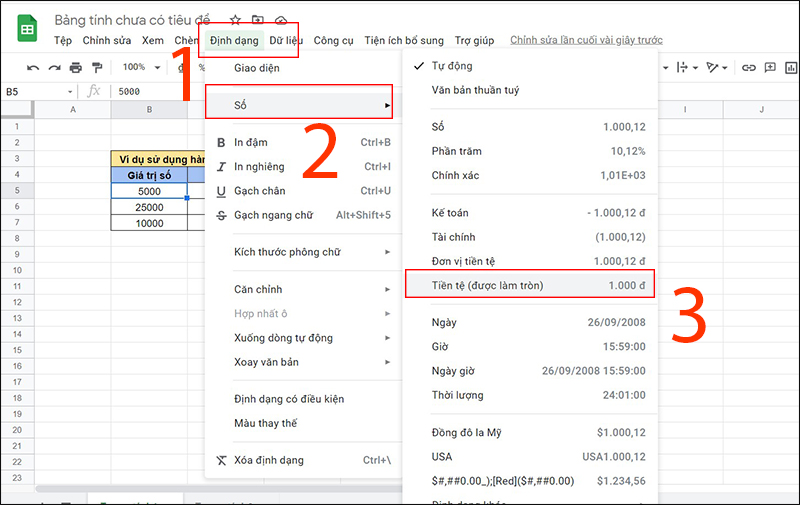Open the Dữ liệu menu
This screenshot has width=800, height=505.
click(286, 40)
